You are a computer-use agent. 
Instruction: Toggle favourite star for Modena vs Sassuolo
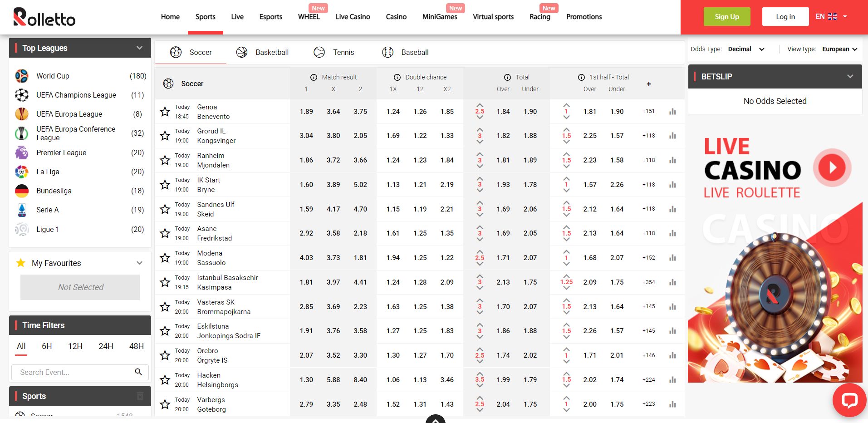pyautogui.click(x=165, y=258)
